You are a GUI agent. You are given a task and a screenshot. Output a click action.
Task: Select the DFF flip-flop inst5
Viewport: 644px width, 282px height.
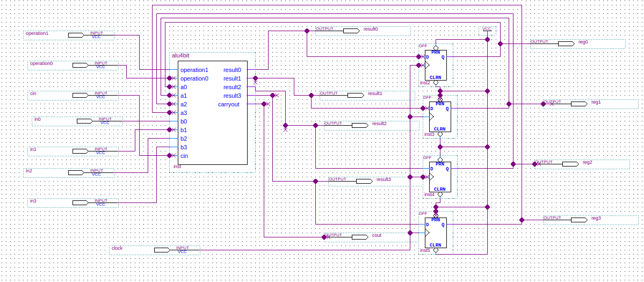(x=436, y=233)
